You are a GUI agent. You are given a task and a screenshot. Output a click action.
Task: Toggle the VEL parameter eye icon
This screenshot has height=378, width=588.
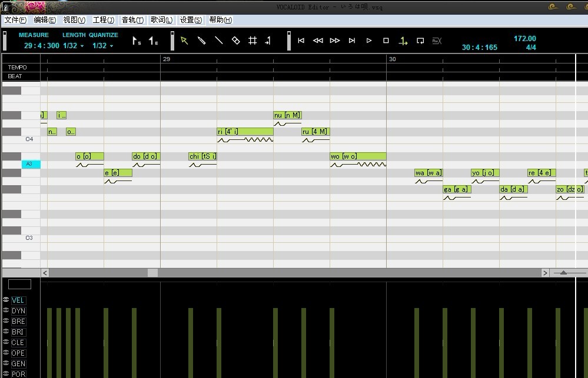[6, 300]
